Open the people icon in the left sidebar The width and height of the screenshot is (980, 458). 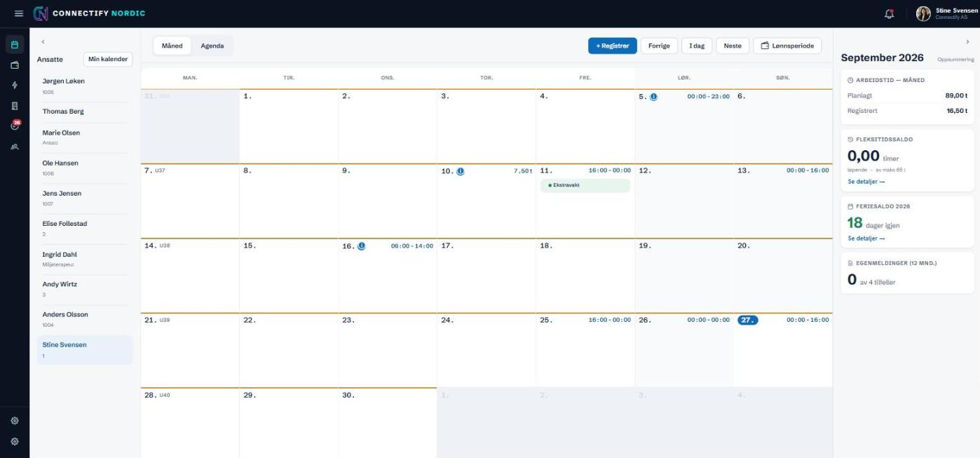[15, 147]
